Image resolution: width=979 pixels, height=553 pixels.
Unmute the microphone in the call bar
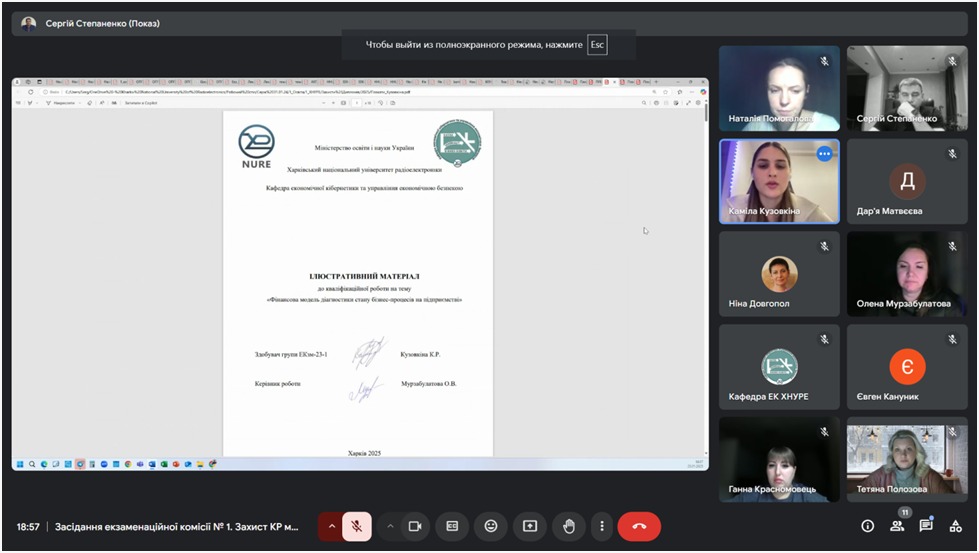click(x=357, y=526)
